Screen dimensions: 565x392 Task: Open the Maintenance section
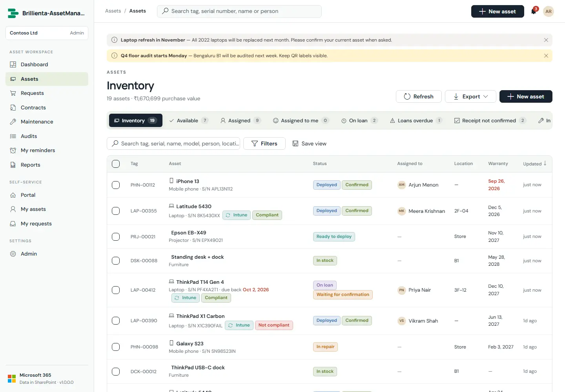coord(47,122)
